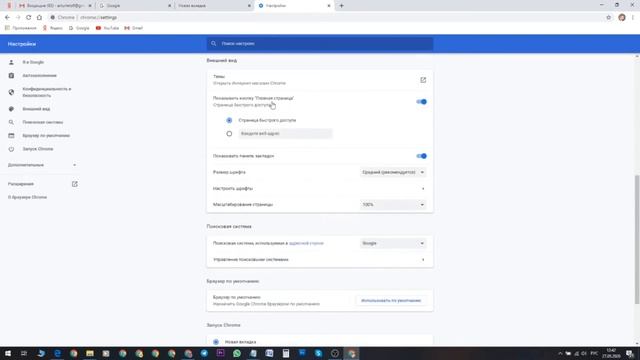Open the Apps (Приложения) bookmark
640x360 pixels.
coord(20,28)
